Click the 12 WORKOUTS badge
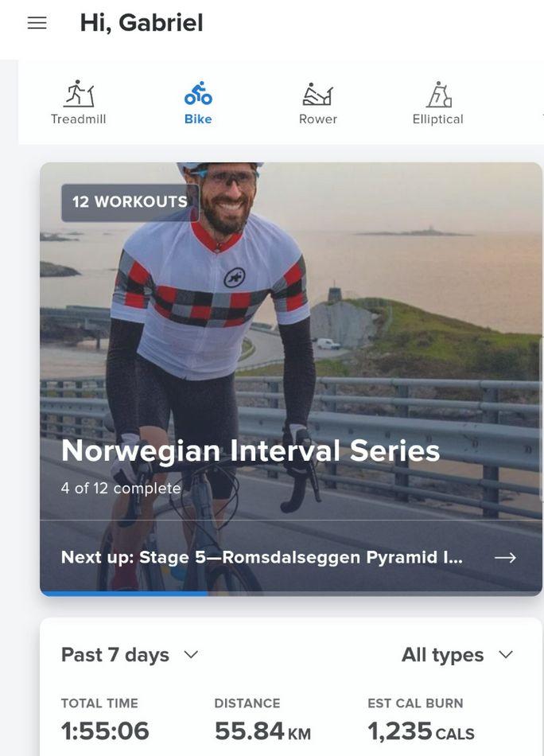This screenshot has width=544, height=756. (x=130, y=202)
